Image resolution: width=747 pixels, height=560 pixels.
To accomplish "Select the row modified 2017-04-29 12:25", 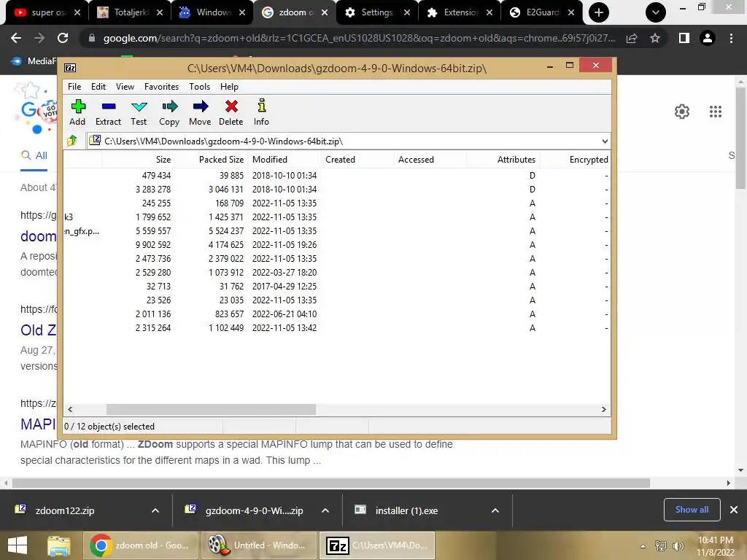I will coord(337,286).
